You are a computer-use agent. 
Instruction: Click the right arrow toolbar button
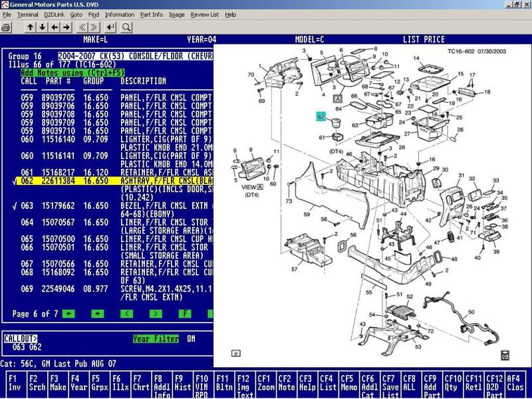click(67, 27)
